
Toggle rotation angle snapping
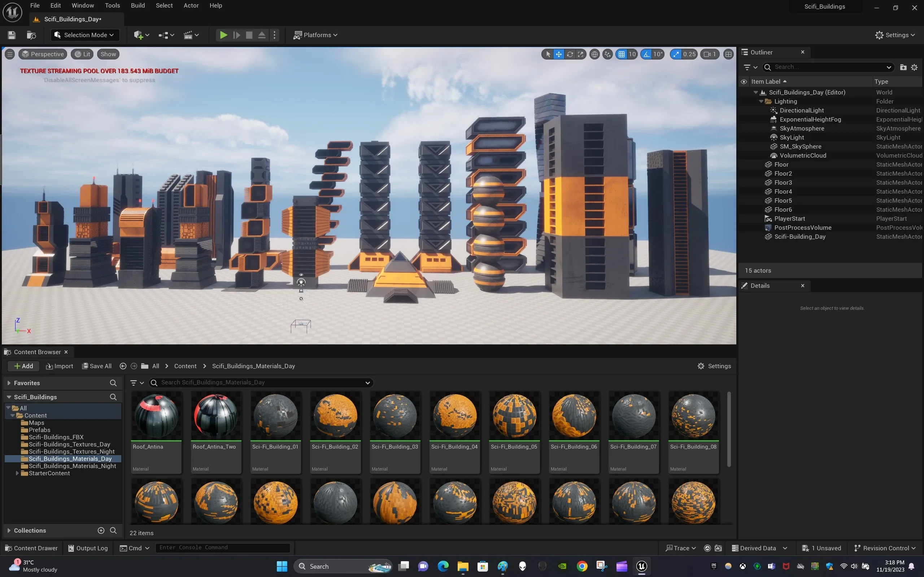click(646, 54)
